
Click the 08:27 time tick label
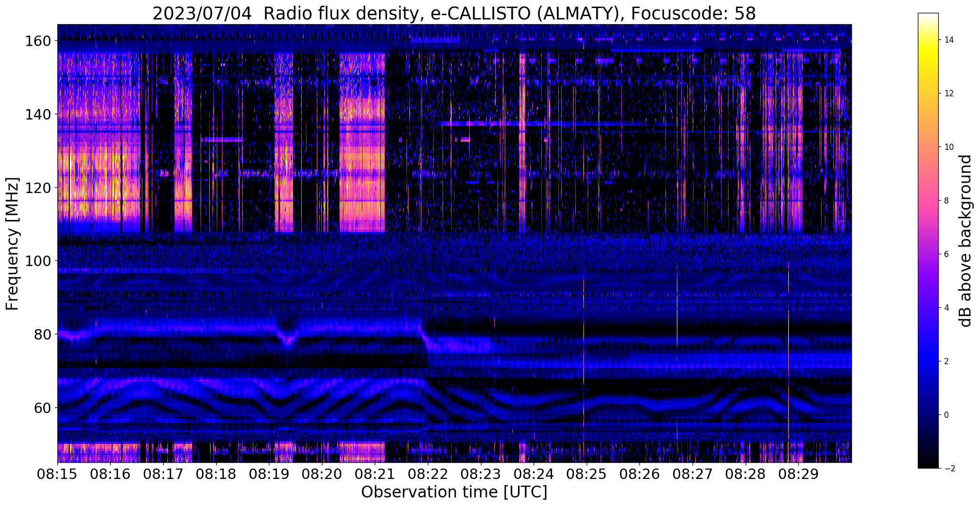point(693,475)
